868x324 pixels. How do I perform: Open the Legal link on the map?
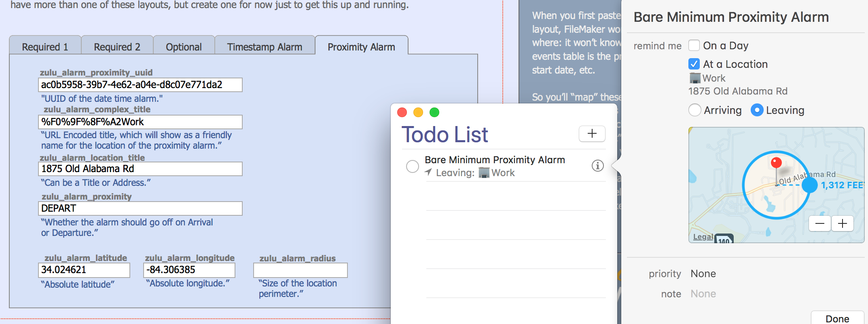703,237
